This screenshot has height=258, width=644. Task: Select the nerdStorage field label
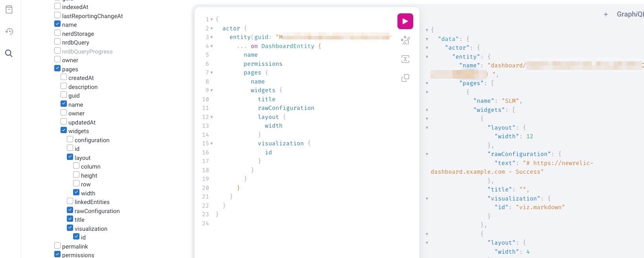[78, 34]
